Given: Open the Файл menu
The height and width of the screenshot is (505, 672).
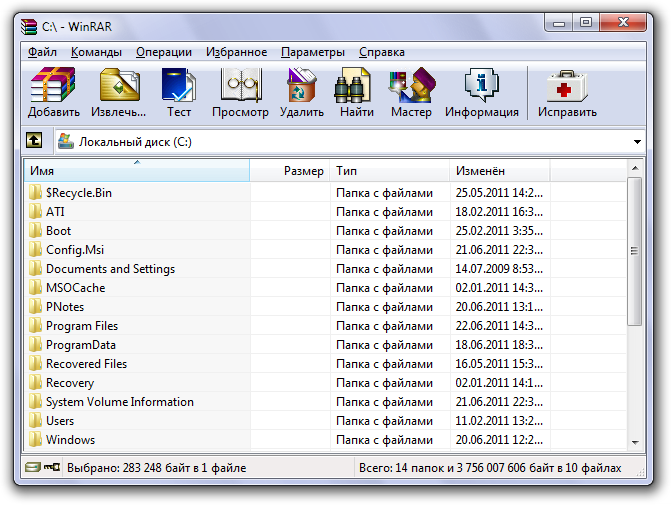Looking at the screenshot, I should click(42, 52).
